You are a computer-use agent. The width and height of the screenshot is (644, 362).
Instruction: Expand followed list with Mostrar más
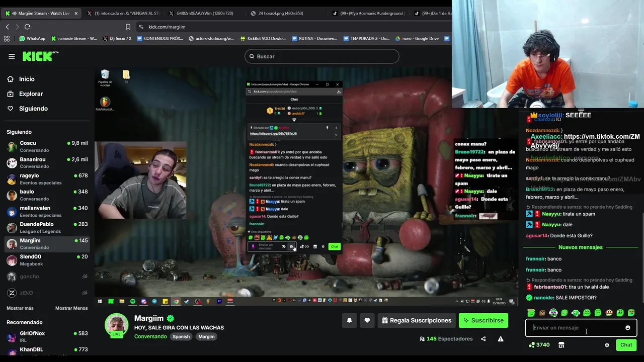coord(20,308)
